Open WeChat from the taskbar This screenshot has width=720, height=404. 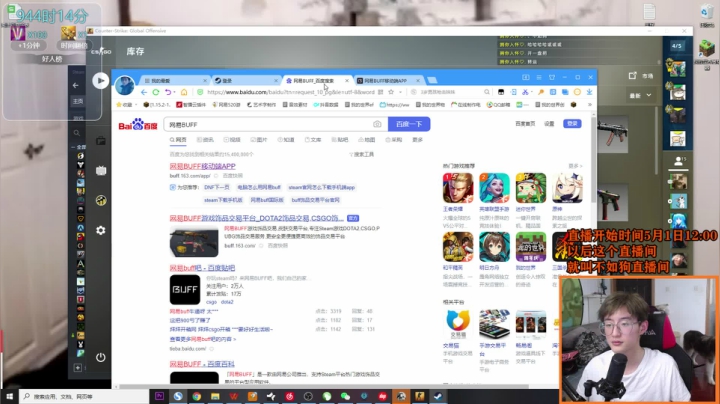(345, 396)
